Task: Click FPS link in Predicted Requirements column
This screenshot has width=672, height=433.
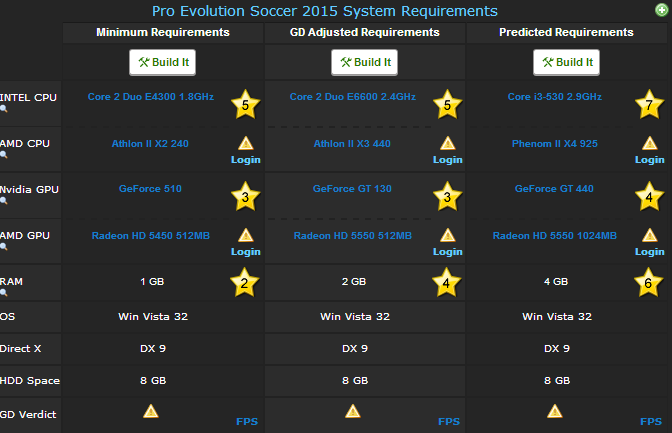Action: 651,421
